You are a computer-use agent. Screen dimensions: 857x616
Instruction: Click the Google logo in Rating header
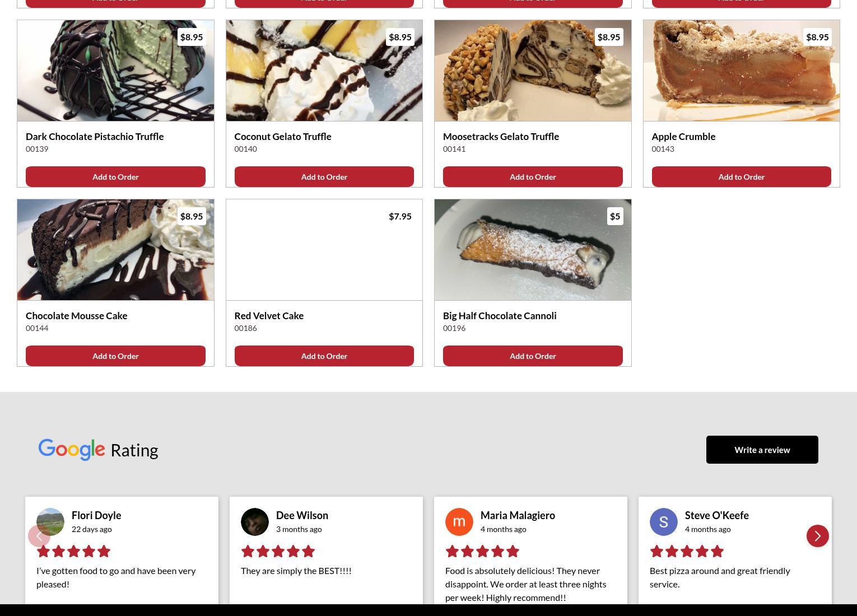72,450
